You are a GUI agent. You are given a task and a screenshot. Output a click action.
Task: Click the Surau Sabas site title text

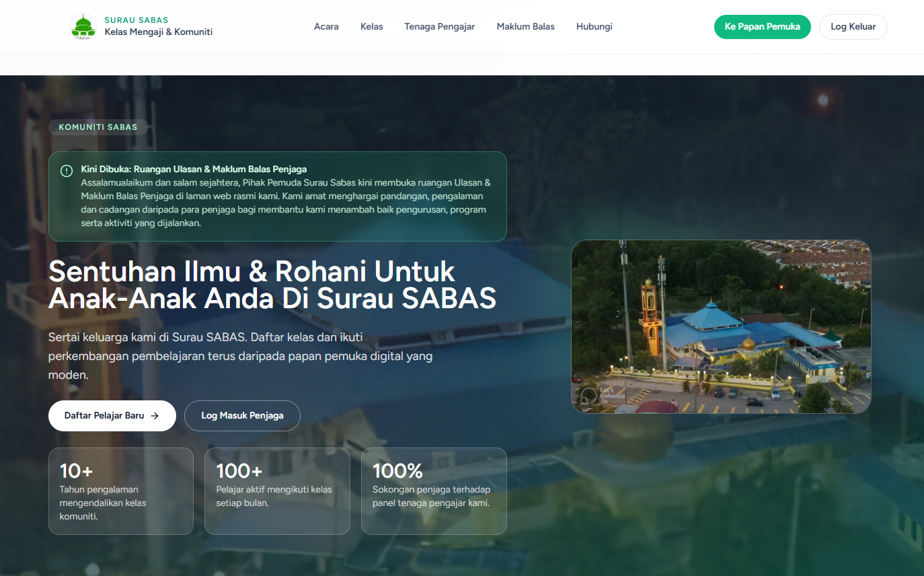(137, 20)
